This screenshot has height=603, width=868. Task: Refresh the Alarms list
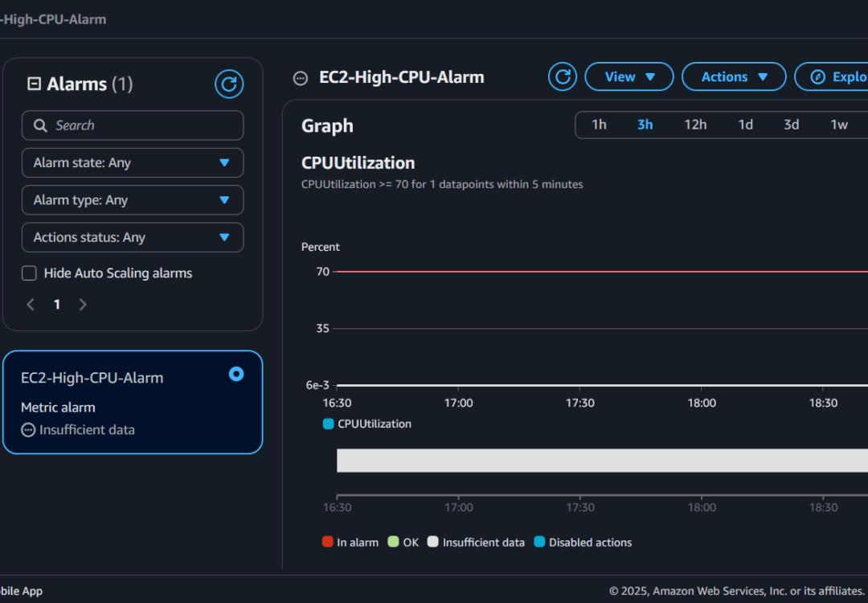click(x=229, y=84)
